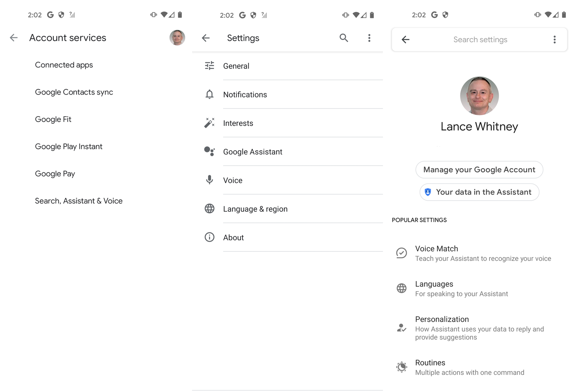Open Connected apps
This screenshot has height=392, width=575.
point(64,65)
